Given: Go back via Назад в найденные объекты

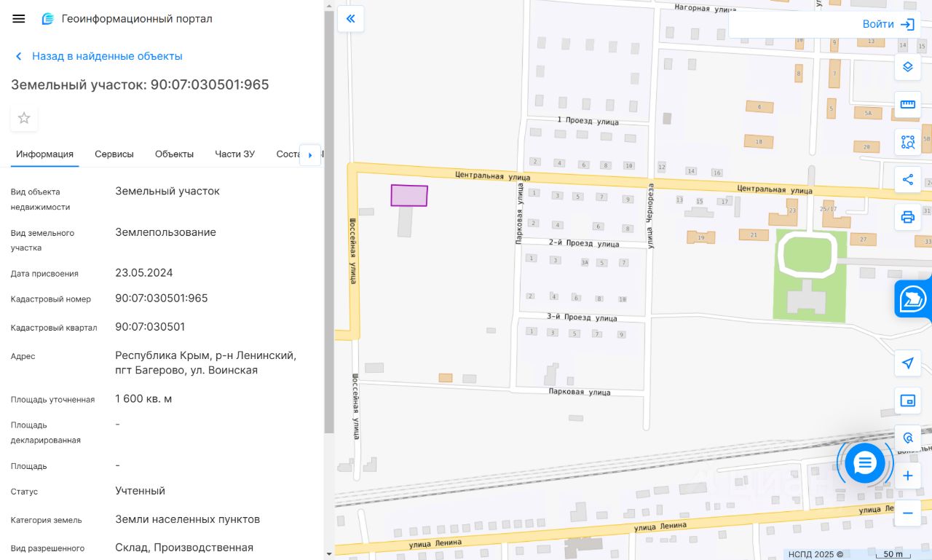Looking at the screenshot, I should (98, 56).
